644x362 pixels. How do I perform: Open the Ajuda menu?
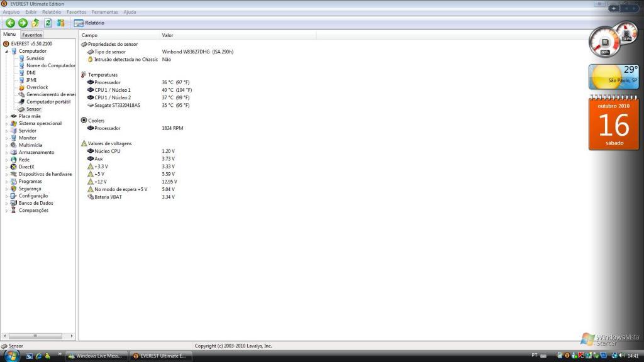[130, 12]
